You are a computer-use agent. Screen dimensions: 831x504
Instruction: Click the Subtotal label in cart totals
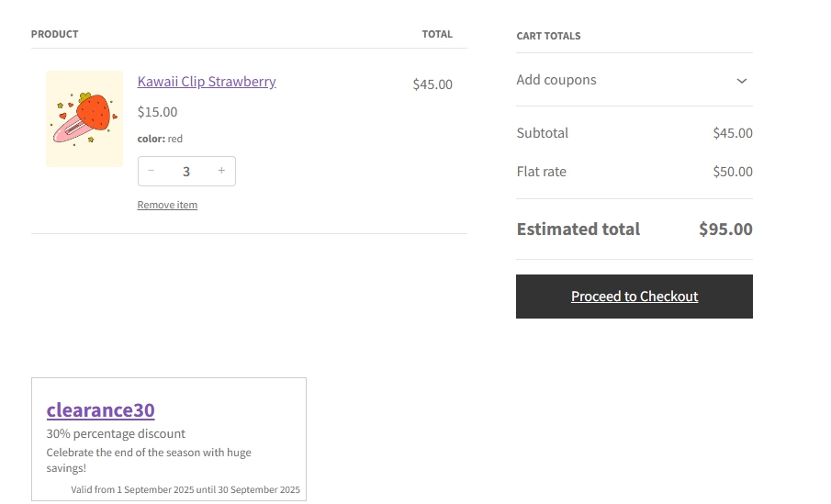[x=543, y=133]
